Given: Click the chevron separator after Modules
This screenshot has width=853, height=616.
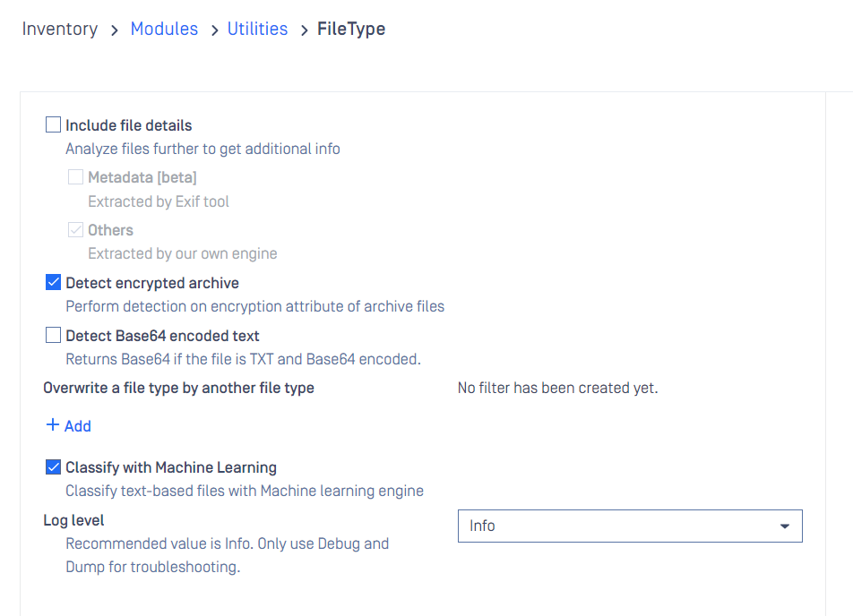Looking at the screenshot, I should [x=214, y=30].
